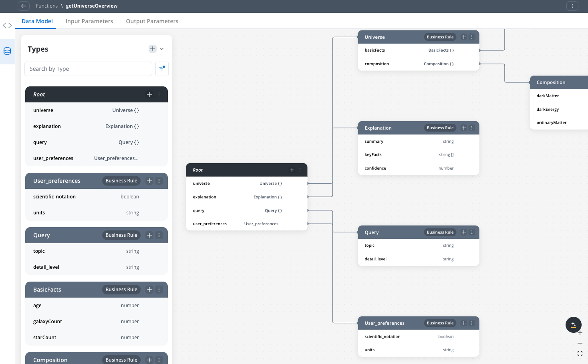Add a field to Explanation canvas node
This screenshot has width=588, height=364.
pyautogui.click(x=464, y=128)
